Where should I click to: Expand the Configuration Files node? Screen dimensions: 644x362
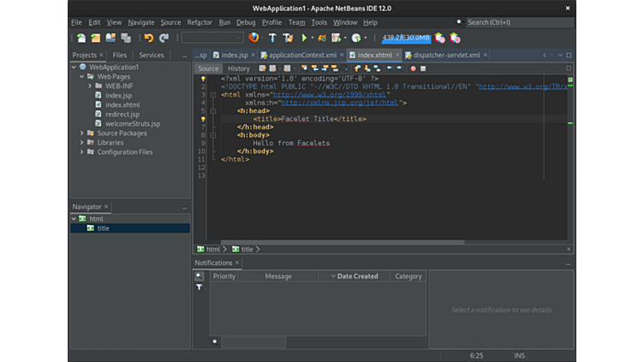tap(81, 151)
